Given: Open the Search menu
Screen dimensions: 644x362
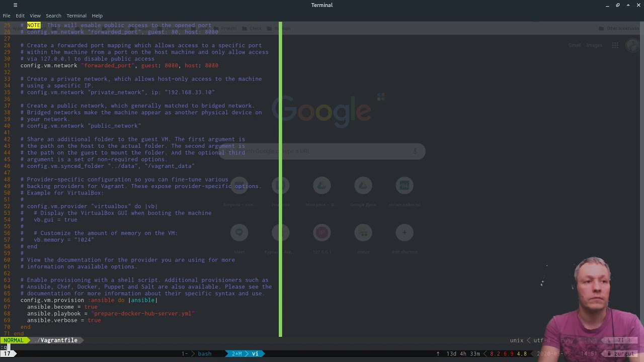Looking at the screenshot, I should (x=53, y=16).
